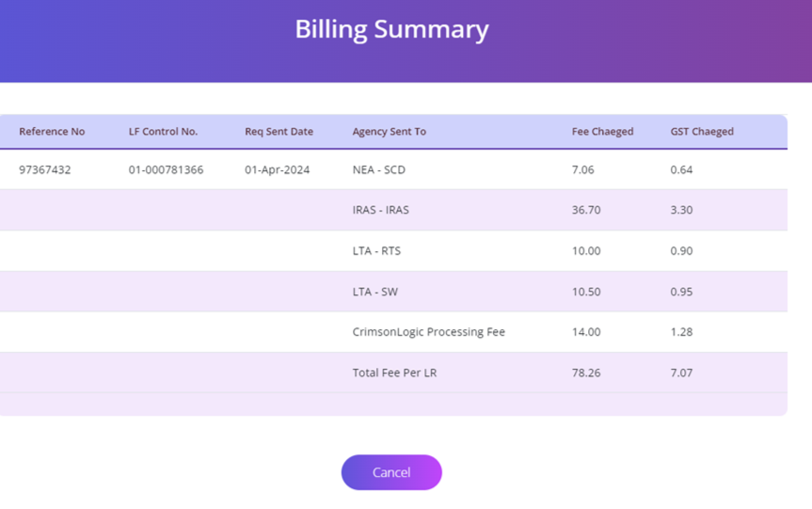
Task: Click the 78.26 total fee amount
Action: click(x=586, y=373)
